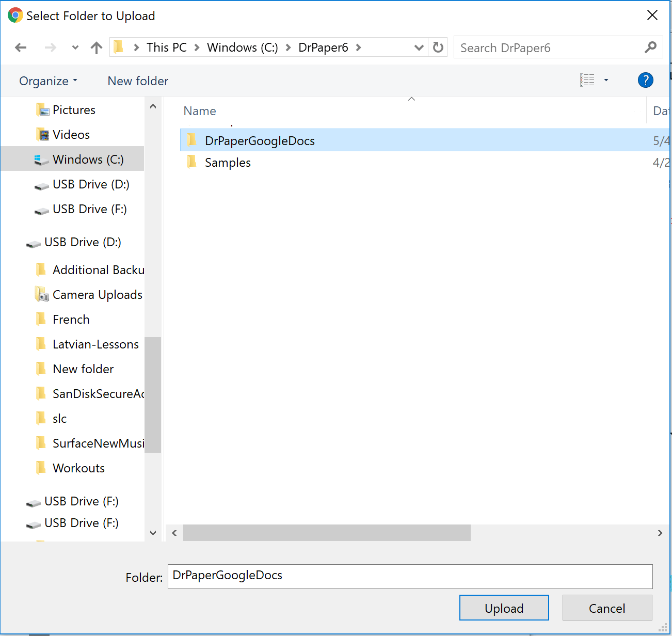Screen dimensions: 672x636
Task: Select the Samples folder
Action: pyautogui.click(x=228, y=163)
